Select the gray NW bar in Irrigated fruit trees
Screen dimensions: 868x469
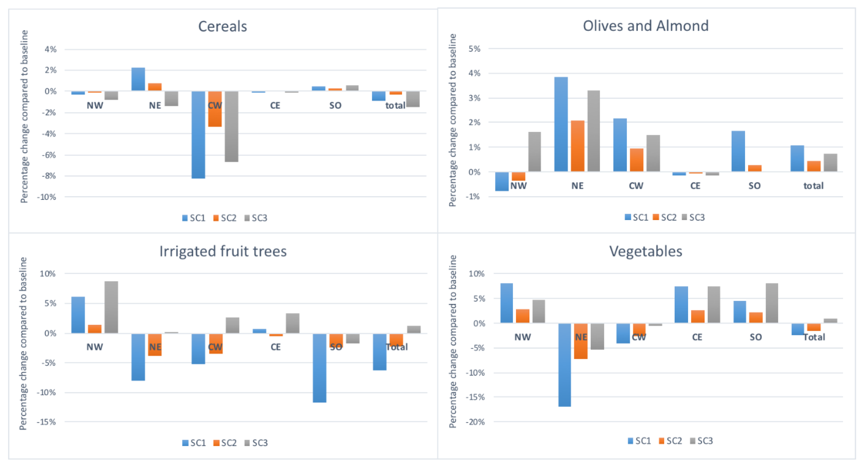[111, 307]
